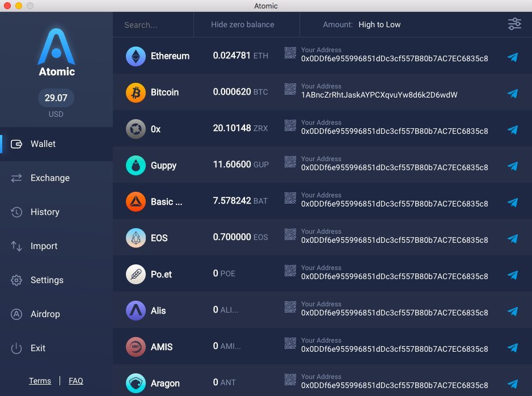Show Bitcoin address QR code
This screenshot has width=532, height=396.
tap(290, 90)
